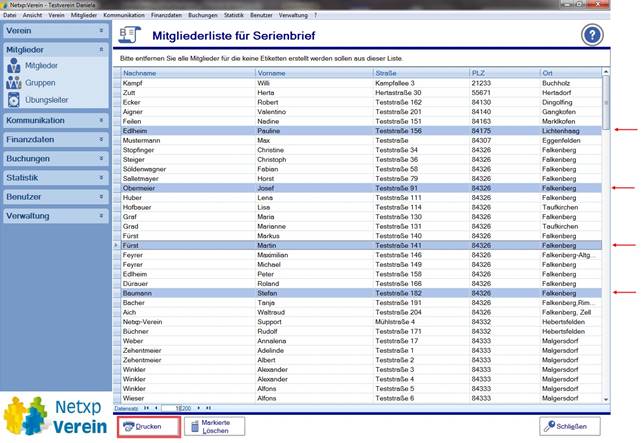The width and height of the screenshot is (643, 443).
Task: Sort by the PLZ column header
Action: 505,73
